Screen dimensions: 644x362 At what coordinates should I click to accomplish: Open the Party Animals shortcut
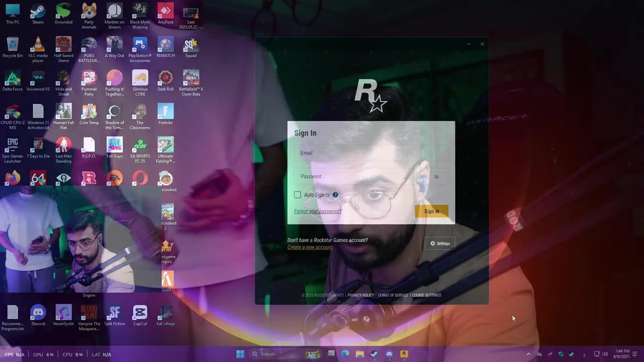coord(89,16)
